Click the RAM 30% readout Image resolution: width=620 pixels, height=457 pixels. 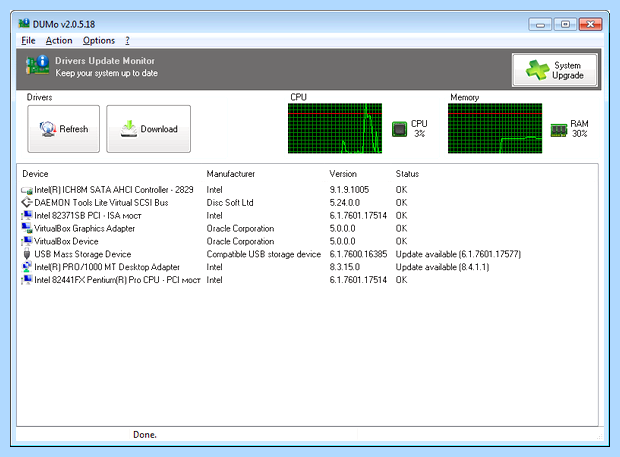(x=579, y=128)
